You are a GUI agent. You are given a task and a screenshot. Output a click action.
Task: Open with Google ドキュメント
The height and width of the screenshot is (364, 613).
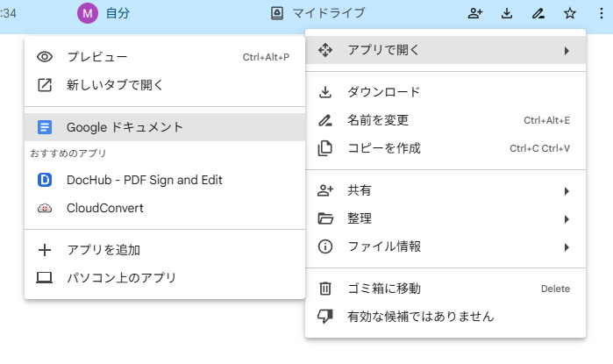(x=165, y=127)
